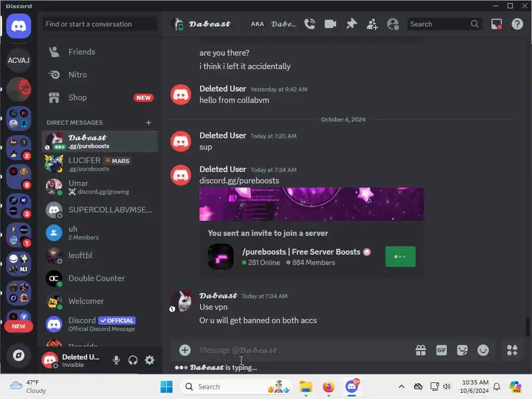Click Dabeast's avatar in the chat
532x399 pixels.
pyautogui.click(x=181, y=301)
